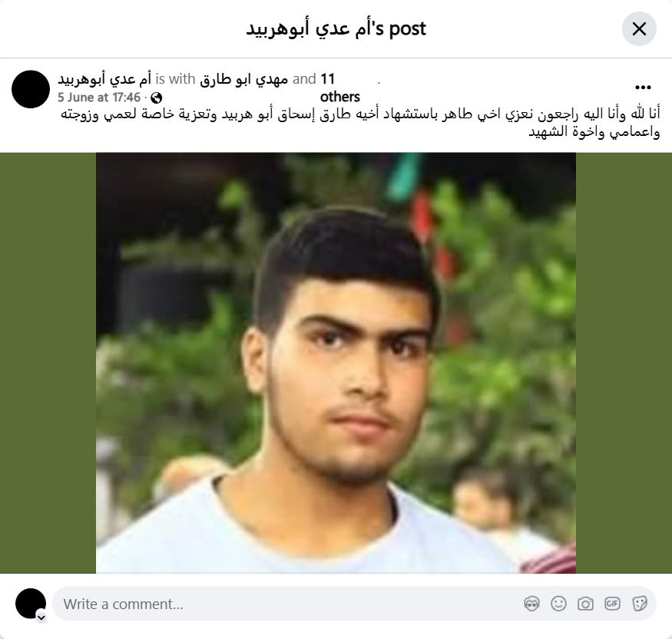Close the post dialog with the X button
The image size is (672, 639).
[639, 29]
